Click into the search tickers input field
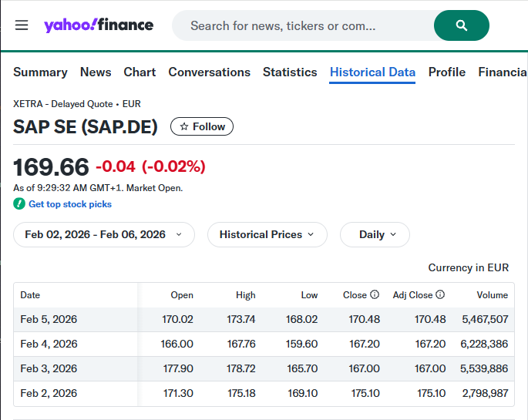Screen dimensions: 528x420 (301, 25)
